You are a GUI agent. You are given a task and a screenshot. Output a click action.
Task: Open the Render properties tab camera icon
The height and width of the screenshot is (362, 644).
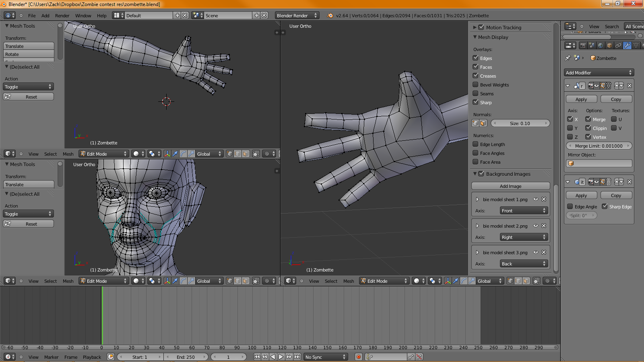coord(583,45)
